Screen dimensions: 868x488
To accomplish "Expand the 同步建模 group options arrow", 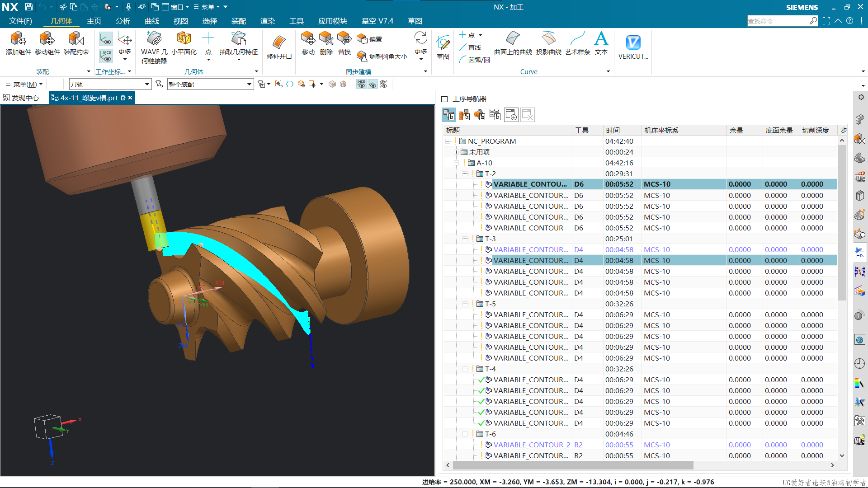I will (x=425, y=71).
